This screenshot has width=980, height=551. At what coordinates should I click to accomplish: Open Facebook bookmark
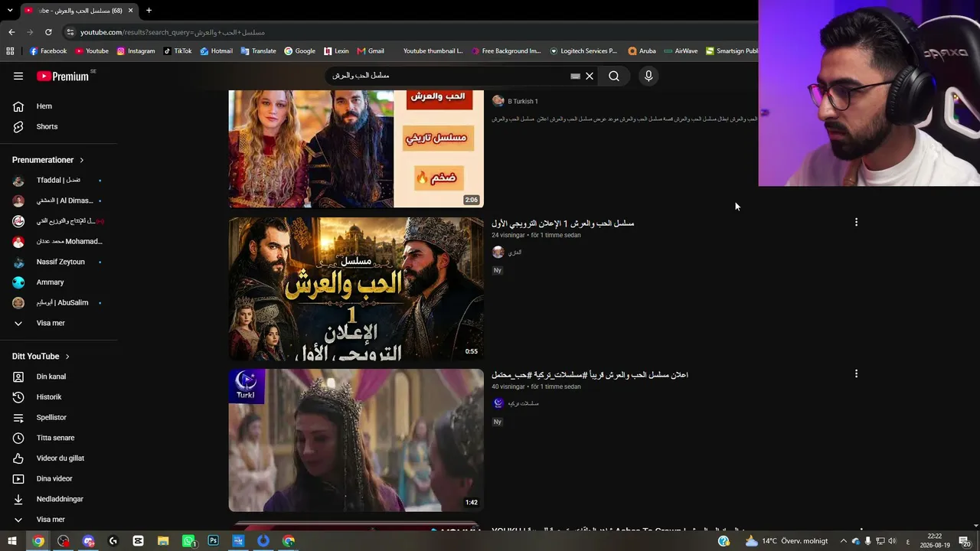click(x=48, y=51)
